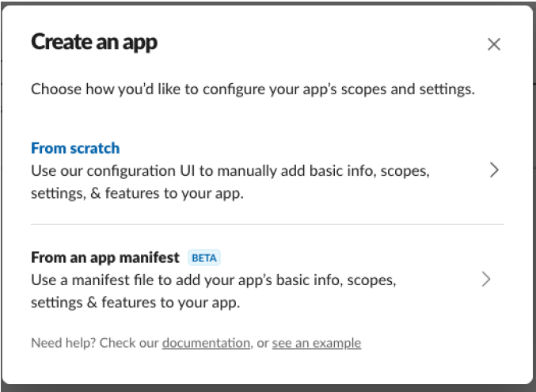Click the Create an app title
Screen dimensions: 536x392
(94, 42)
